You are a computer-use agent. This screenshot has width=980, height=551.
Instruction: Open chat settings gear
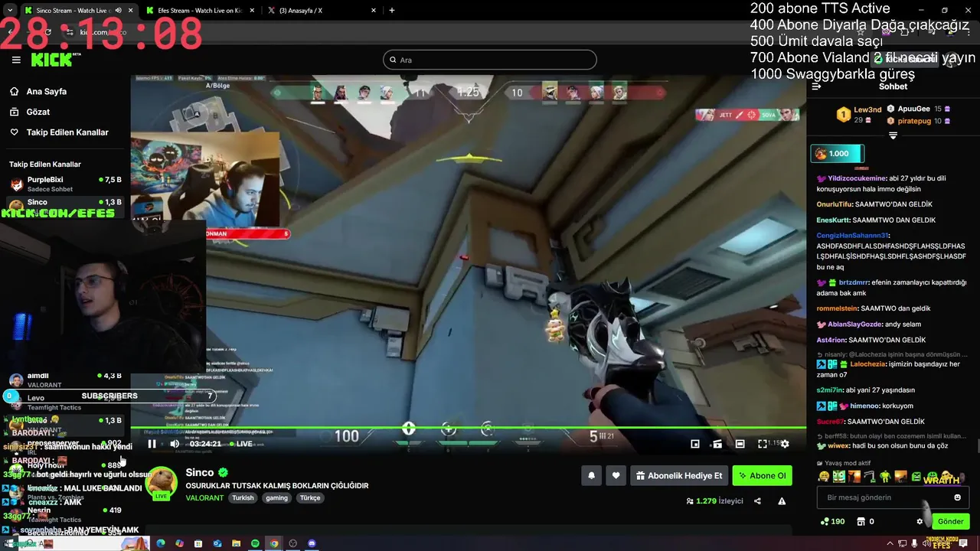920,522
